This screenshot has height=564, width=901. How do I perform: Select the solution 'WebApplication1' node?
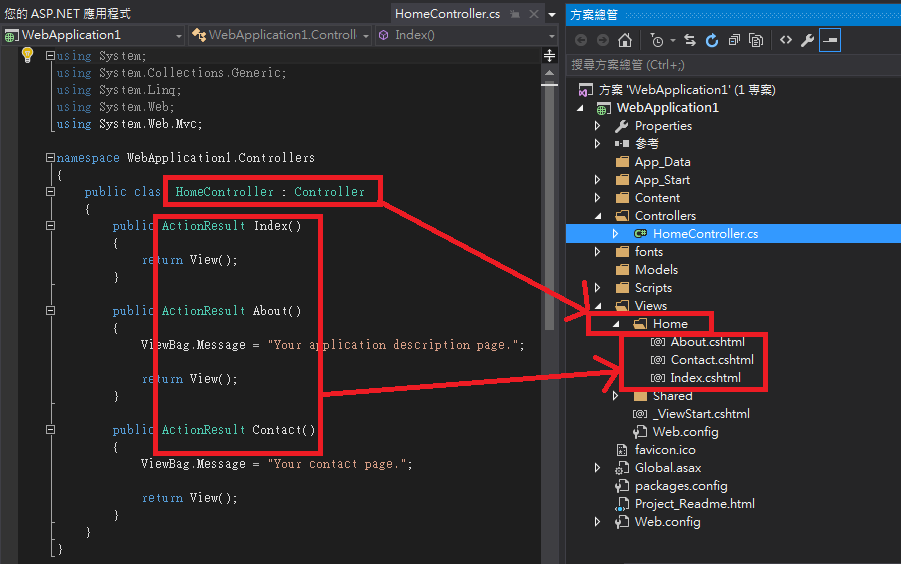[687, 90]
